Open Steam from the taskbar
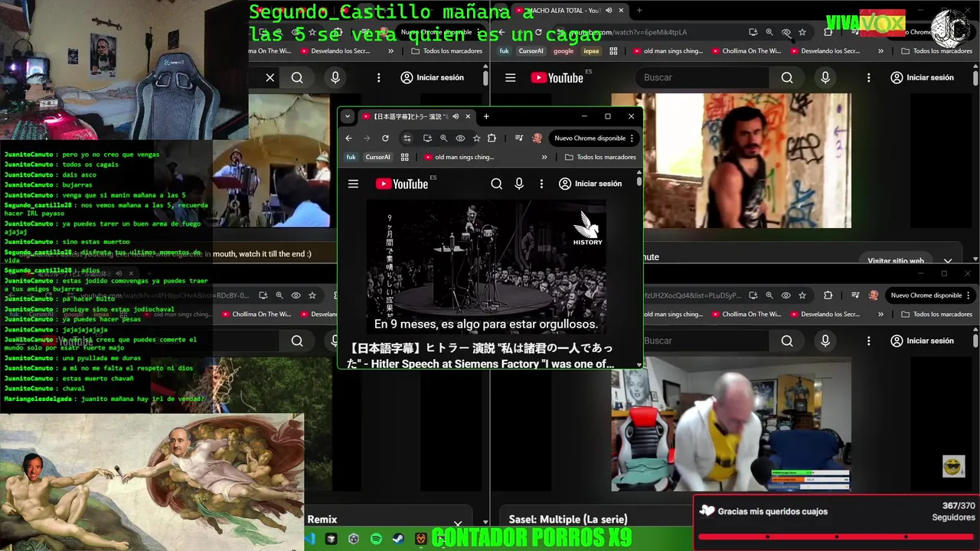Image resolution: width=980 pixels, height=551 pixels. (398, 539)
